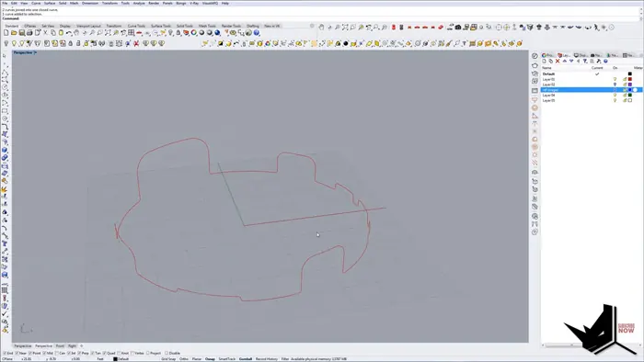Toggle SmartTrack in status bar
This screenshot has height=362, width=644.
(227, 358)
